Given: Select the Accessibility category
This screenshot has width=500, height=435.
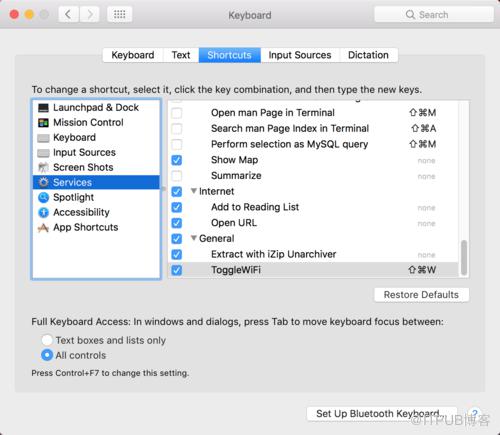Looking at the screenshot, I should coord(96,212).
